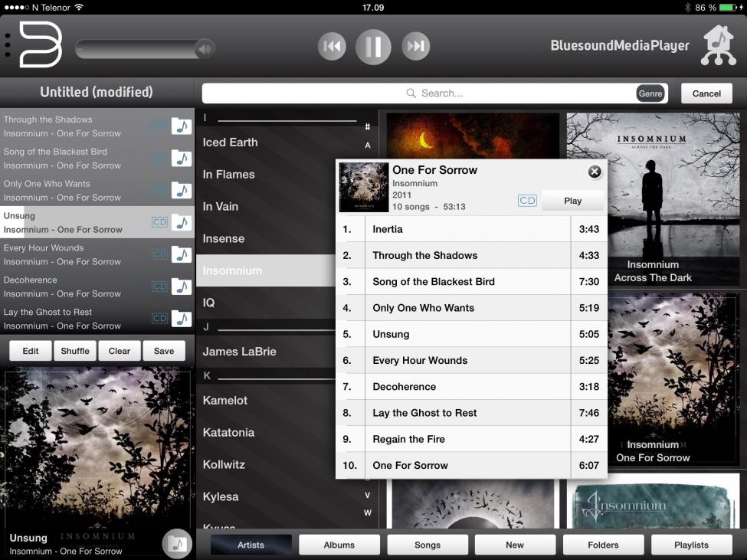
Task: Switch to the New tab
Action: tap(515, 545)
